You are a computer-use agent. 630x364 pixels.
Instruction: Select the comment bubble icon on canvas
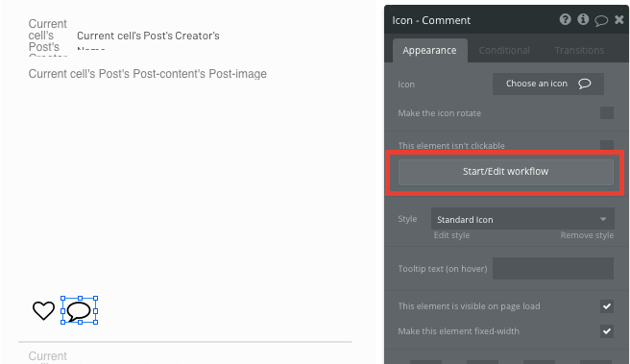pyautogui.click(x=79, y=310)
